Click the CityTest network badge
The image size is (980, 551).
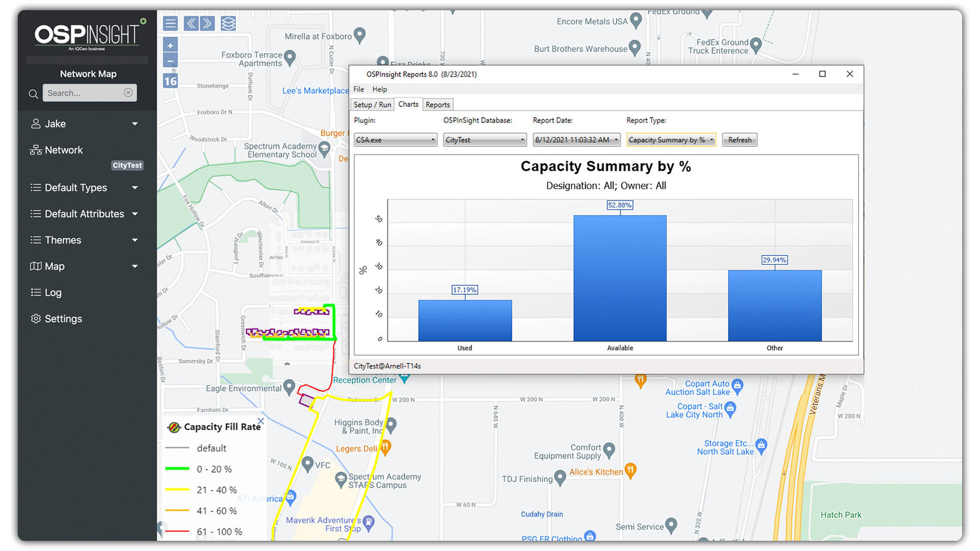[127, 165]
